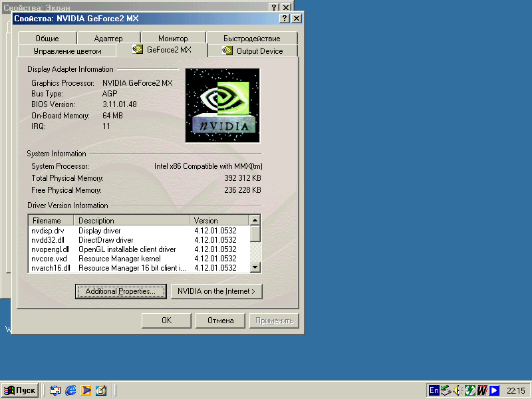The height and width of the screenshot is (399, 532).
Task: Launch Windows Media Player from quick launch
Action: tap(86, 390)
